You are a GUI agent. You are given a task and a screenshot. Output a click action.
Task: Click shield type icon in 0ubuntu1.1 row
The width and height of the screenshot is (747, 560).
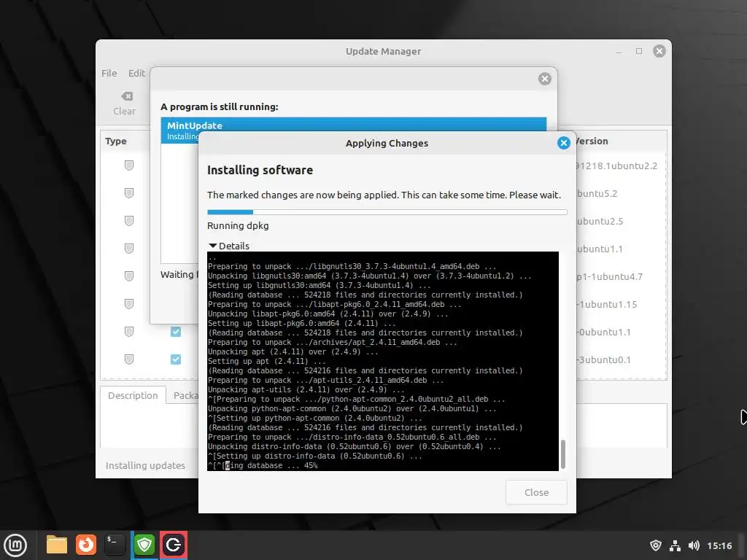point(129,332)
